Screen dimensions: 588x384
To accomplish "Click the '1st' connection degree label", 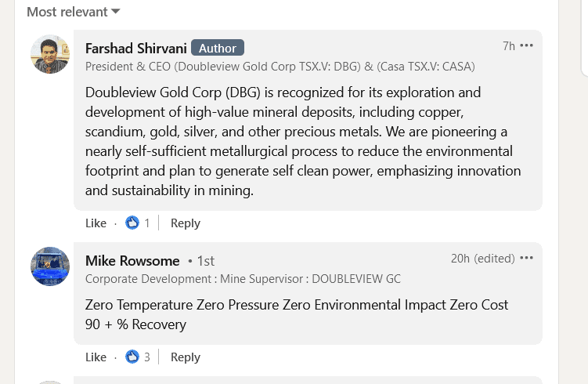I will pos(205,261).
